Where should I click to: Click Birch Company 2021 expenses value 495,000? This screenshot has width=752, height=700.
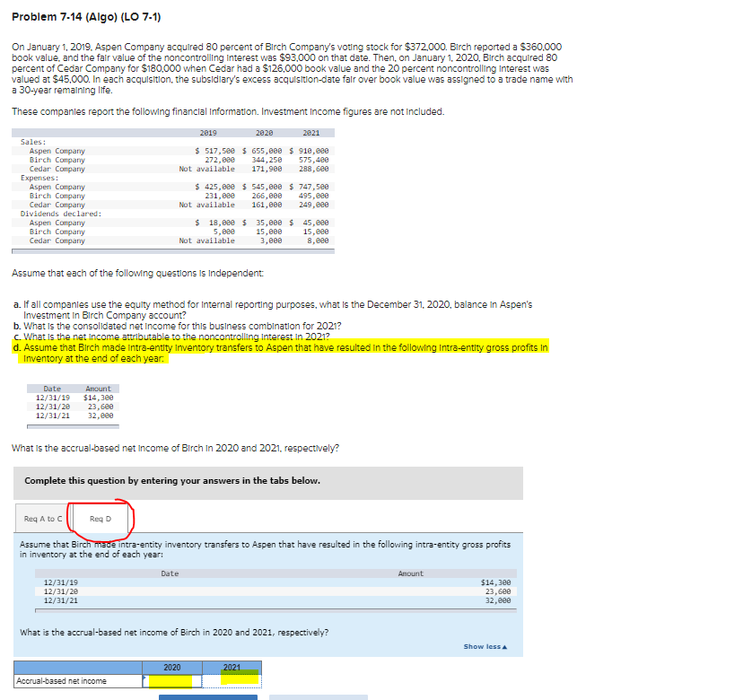click(x=314, y=196)
